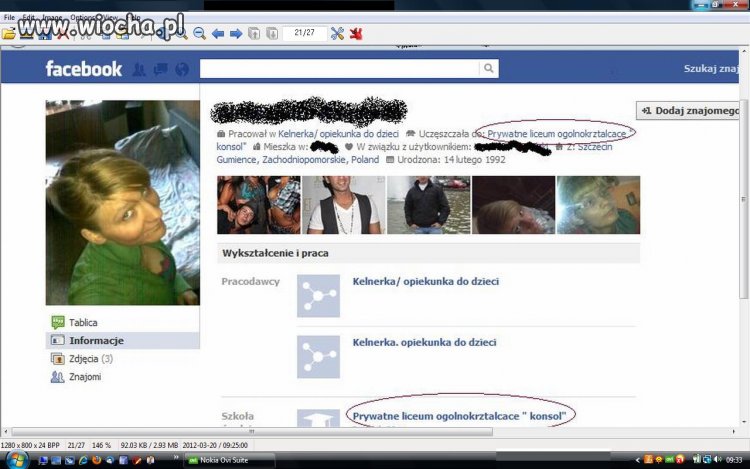Image resolution: width=750 pixels, height=469 pixels.
Task: Click the 146 % zoom status entry
Action: [x=101, y=445]
